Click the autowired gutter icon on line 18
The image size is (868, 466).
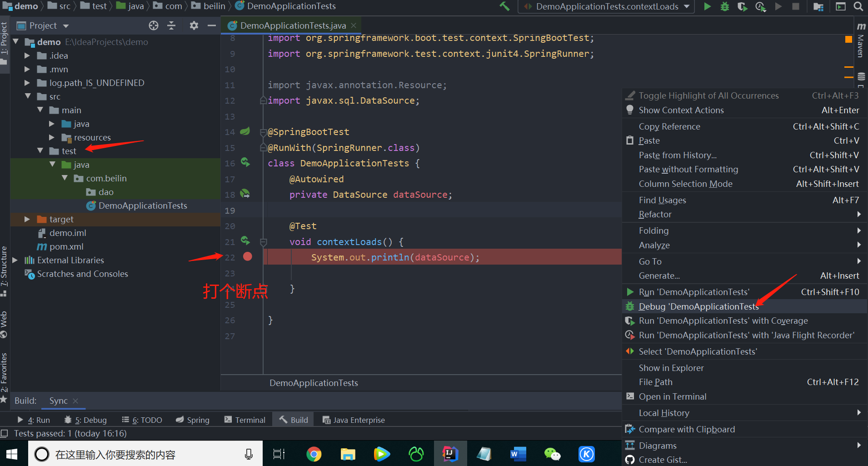pos(245,194)
